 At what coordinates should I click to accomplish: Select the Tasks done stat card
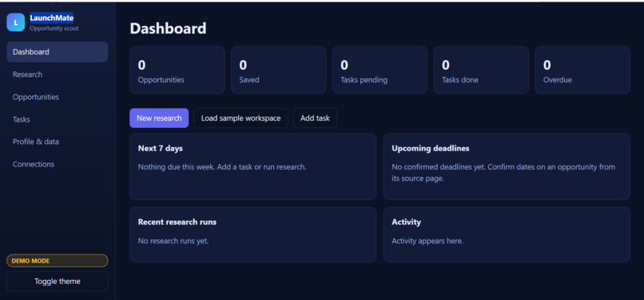(481, 70)
